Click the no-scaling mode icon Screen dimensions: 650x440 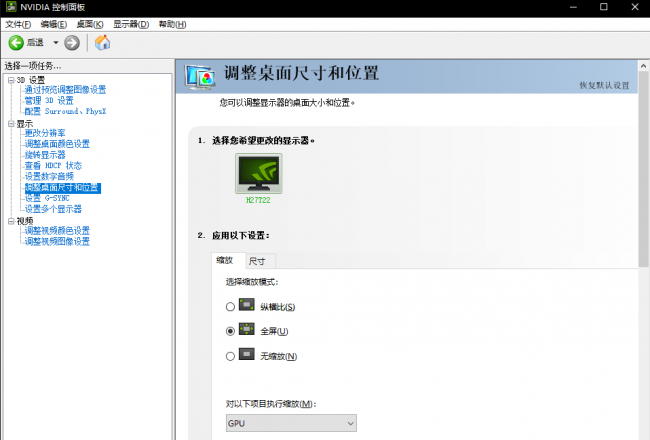(247, 354)
